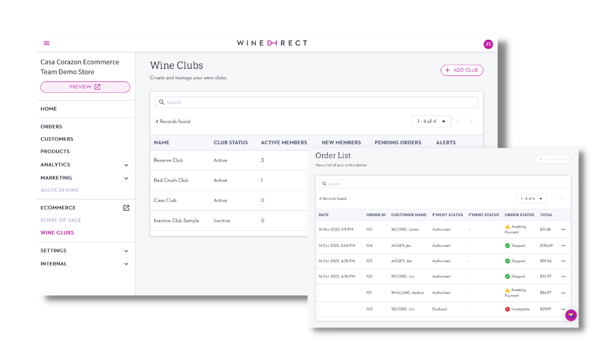Open the hamburger menu icon

pos(46,43)
